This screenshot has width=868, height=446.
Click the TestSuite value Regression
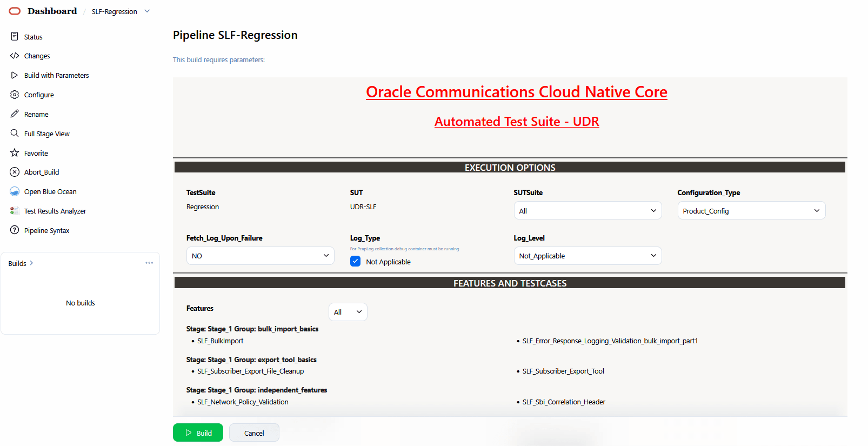point(203,207)
